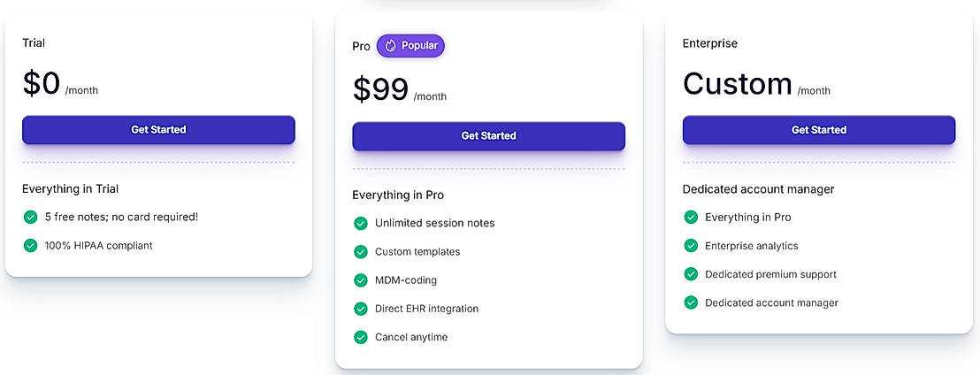Click checkmark icon beside Direct EHR integration
This screenshot has height=375, width=980.
(361, 309)
